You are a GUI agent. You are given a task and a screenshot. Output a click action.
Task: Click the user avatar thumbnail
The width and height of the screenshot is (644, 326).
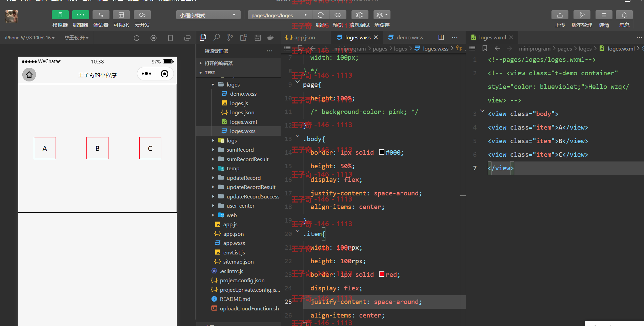12,16
